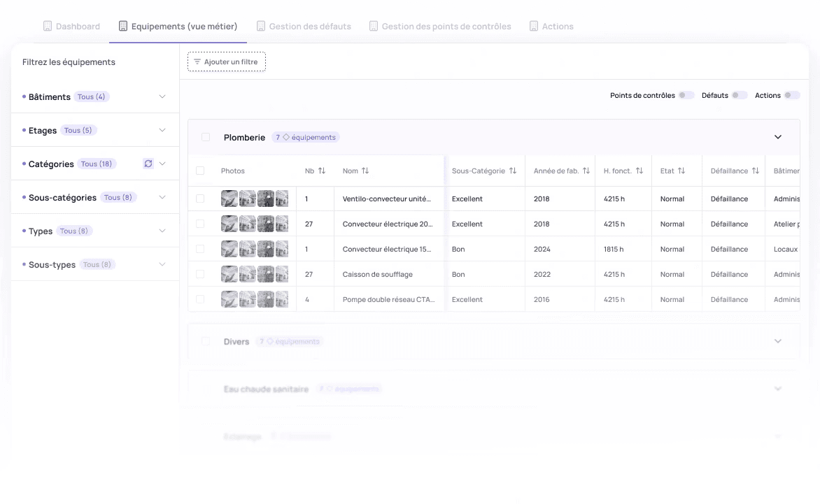Sort by the Nom column arrows

[365, 171]
